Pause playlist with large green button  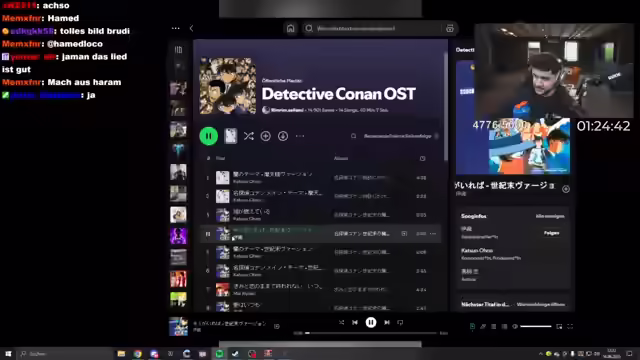209,136
